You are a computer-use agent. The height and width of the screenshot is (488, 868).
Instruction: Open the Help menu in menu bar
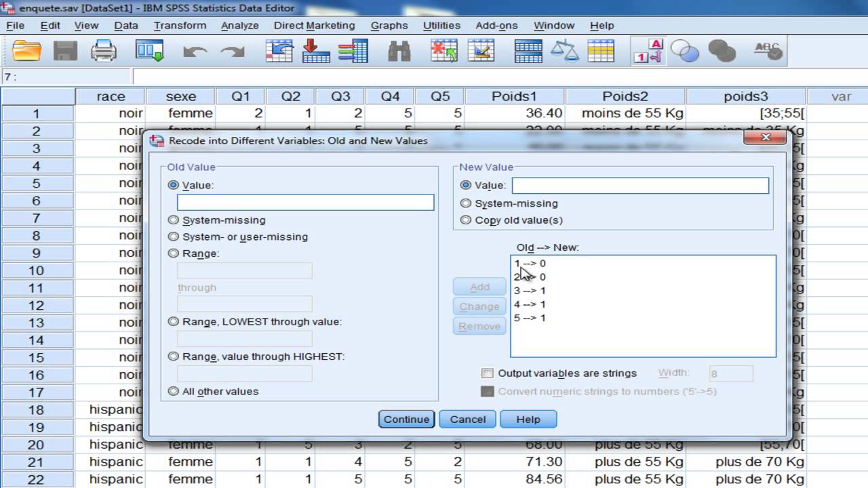[x=601, y=25]
